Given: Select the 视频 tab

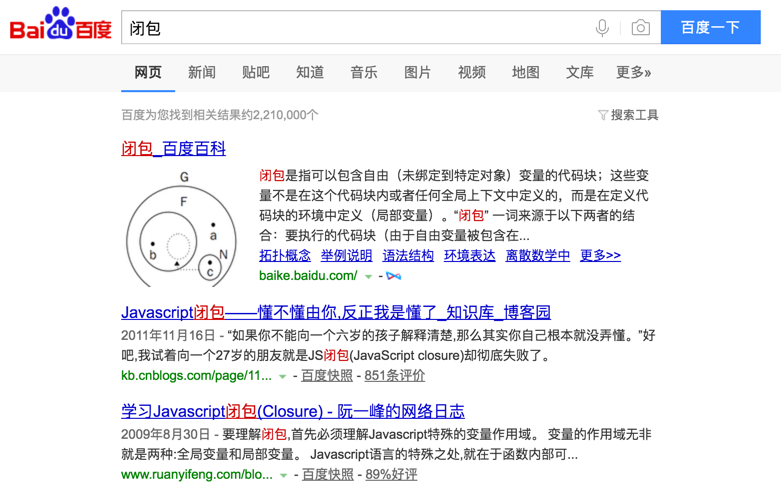Looking at the screenshot, I should coord(472,73).
